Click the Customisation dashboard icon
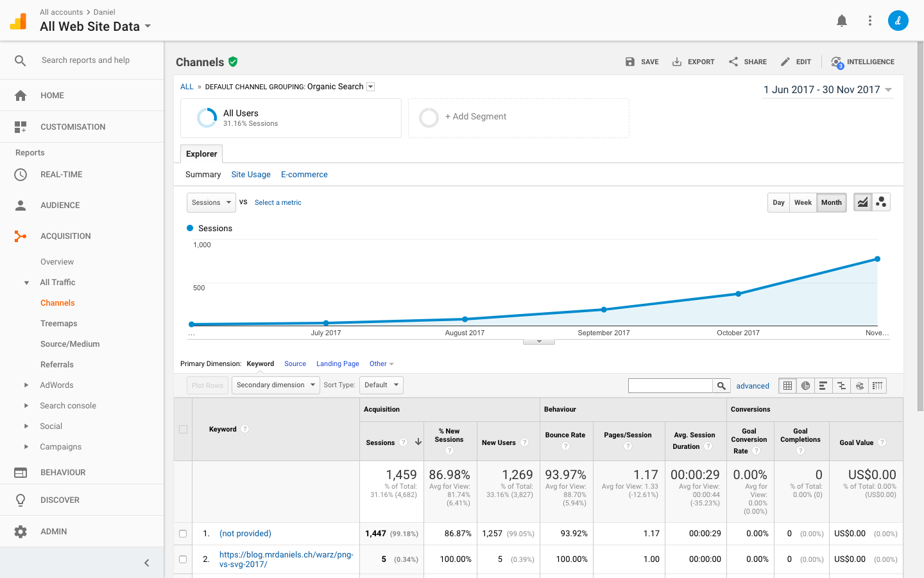 pyautogui.click(x=21, y=127)
